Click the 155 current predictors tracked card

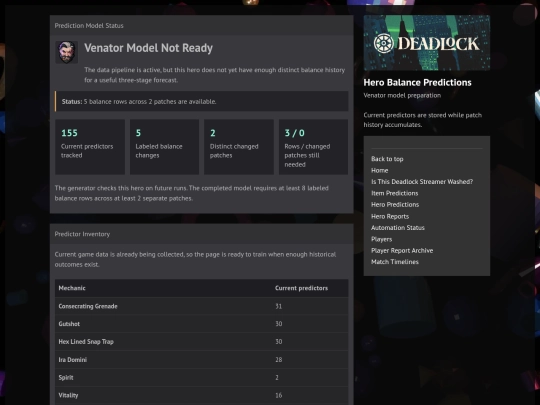(x=90, y=147)
